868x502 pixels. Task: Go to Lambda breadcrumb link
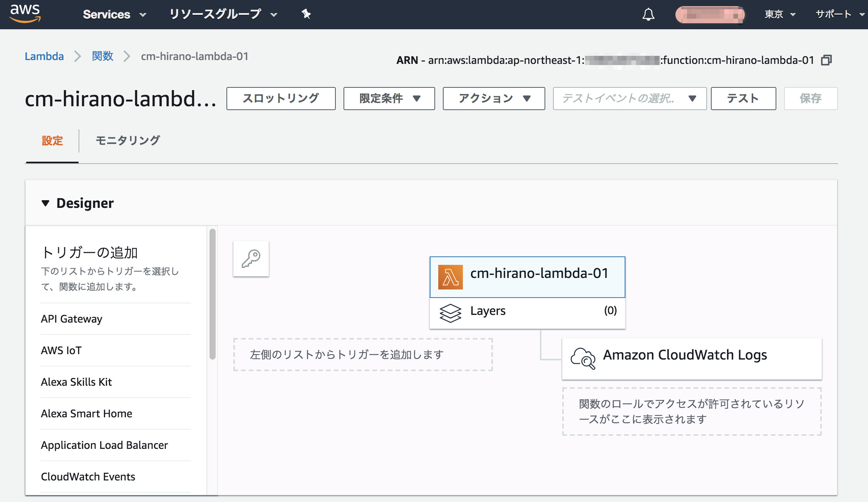point(44,56)
